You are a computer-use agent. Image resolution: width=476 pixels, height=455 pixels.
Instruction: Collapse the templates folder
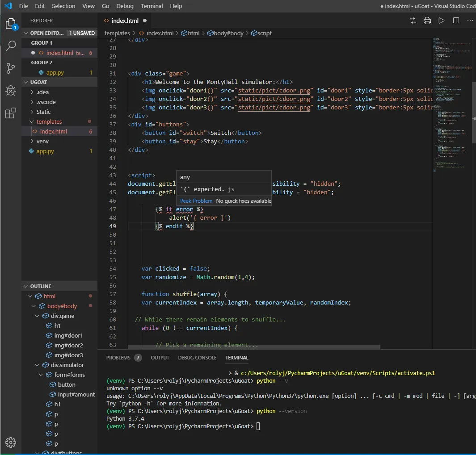(x=49, y=121)
